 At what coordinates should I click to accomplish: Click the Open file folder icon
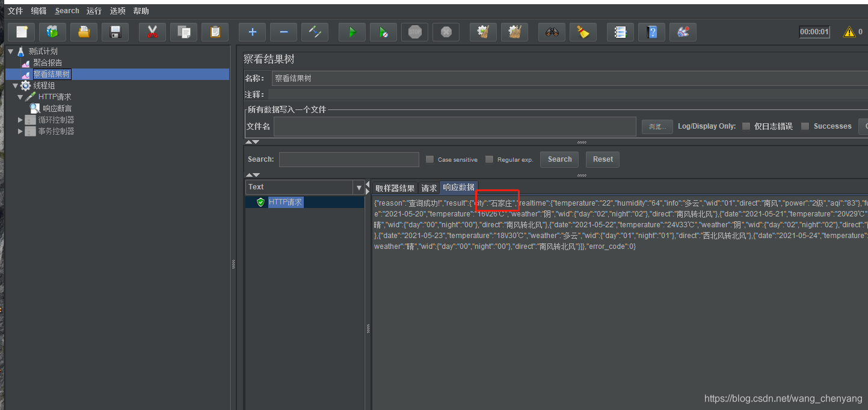point(84,32)
